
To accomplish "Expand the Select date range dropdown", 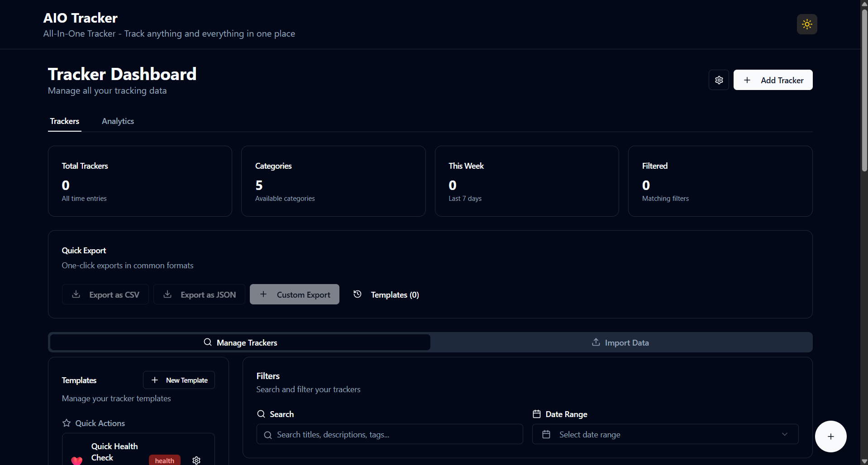I will point(665,434).
